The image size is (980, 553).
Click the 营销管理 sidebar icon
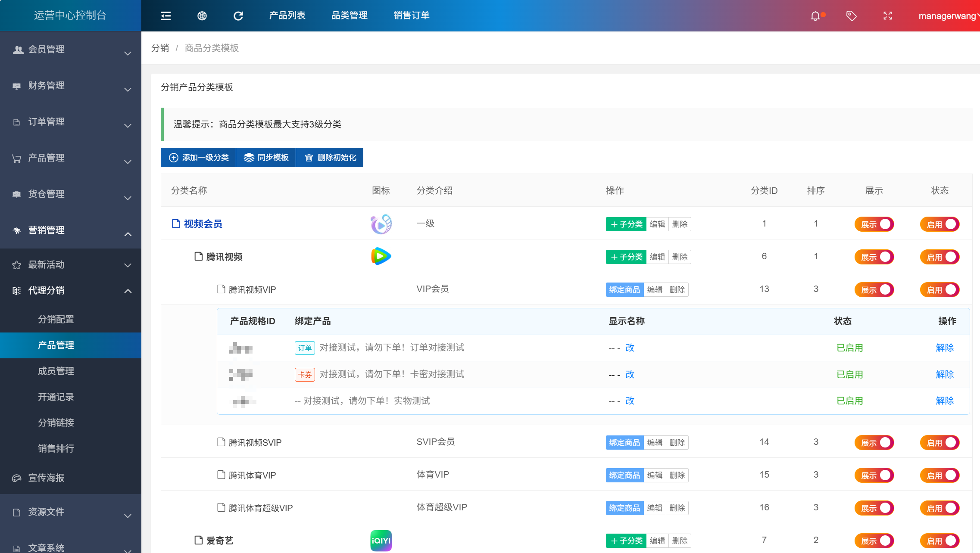coord(17,231)
